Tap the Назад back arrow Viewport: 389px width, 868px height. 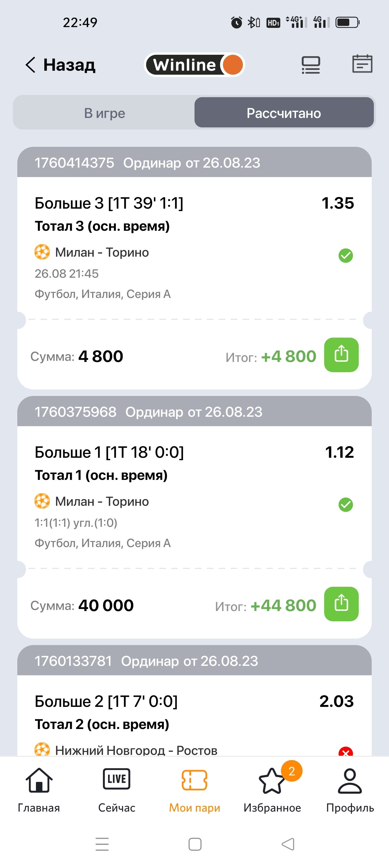click(x=30, y=65)
